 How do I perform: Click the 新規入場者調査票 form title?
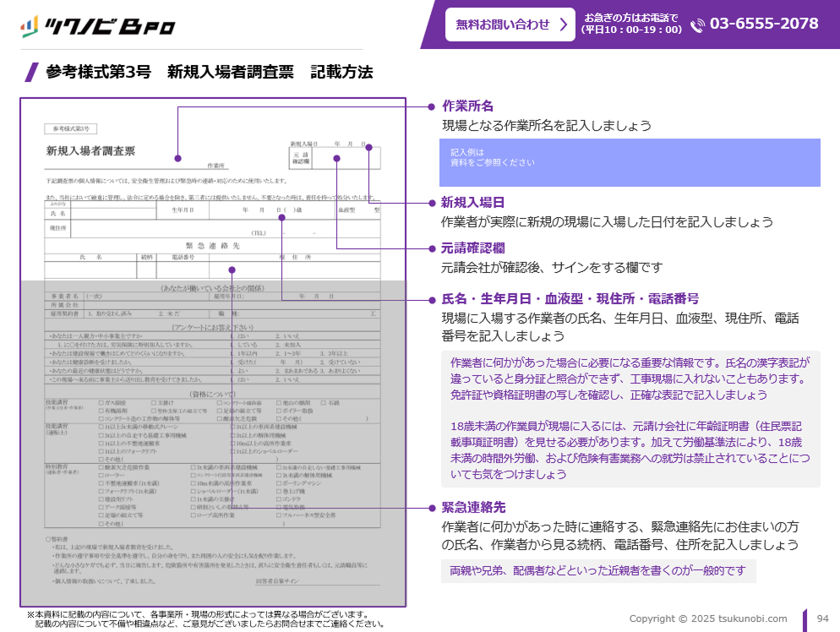90,151
